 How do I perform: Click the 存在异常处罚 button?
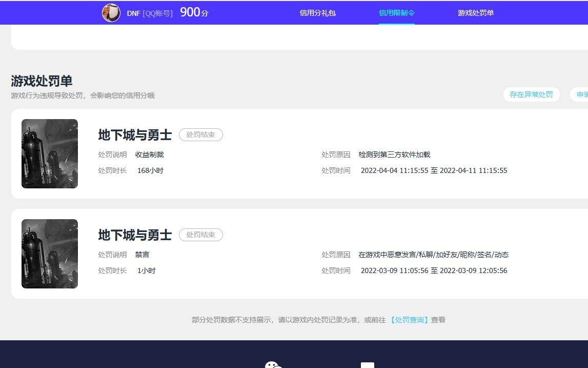click(532, 94)
